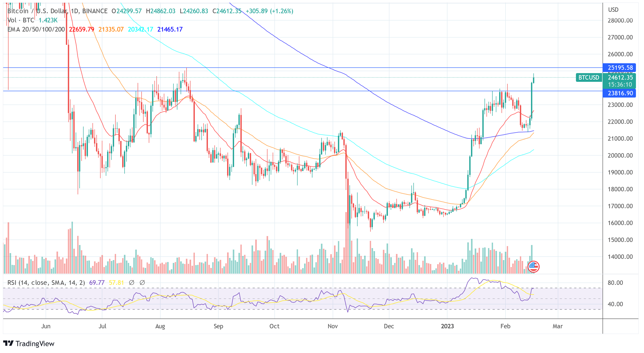
Task: Click the 20000.00 price axis label
Action: click(x=620, y=156)
